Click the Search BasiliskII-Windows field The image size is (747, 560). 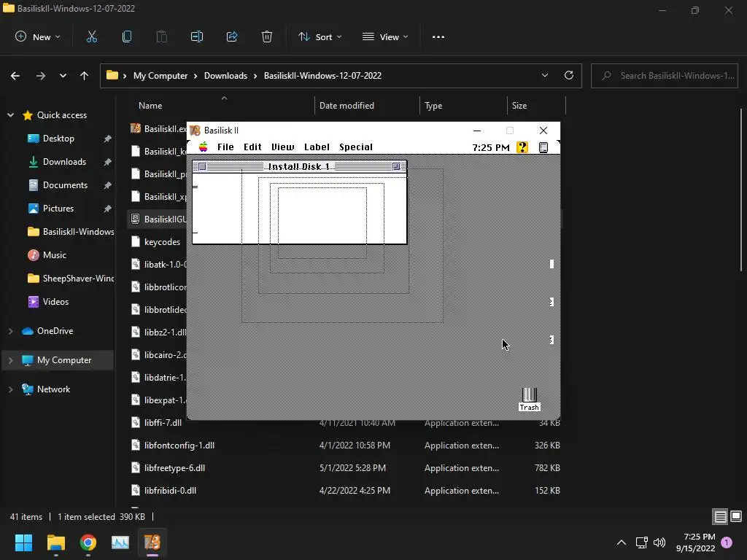point(665,76)
